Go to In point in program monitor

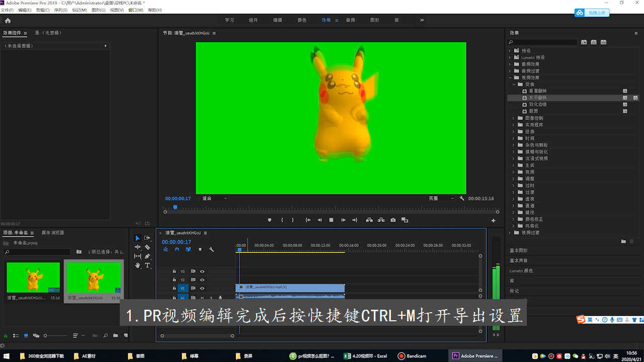tap(308, 220)
